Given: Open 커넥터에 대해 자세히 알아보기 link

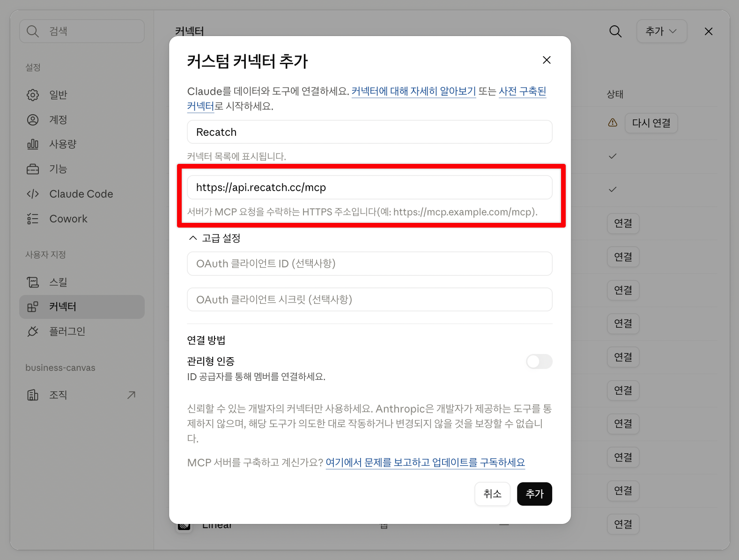Looking at the screenshot, I should (414, 91).
